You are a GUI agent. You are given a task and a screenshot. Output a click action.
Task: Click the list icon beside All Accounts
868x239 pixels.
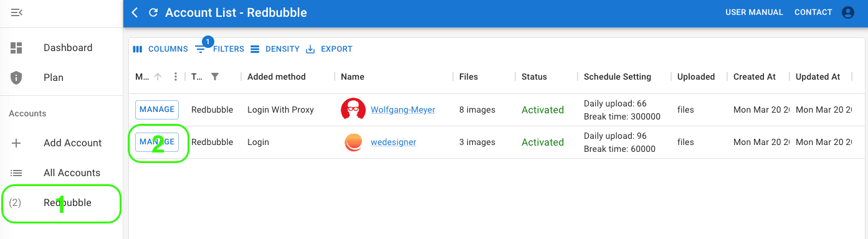(x=17, y=173)
